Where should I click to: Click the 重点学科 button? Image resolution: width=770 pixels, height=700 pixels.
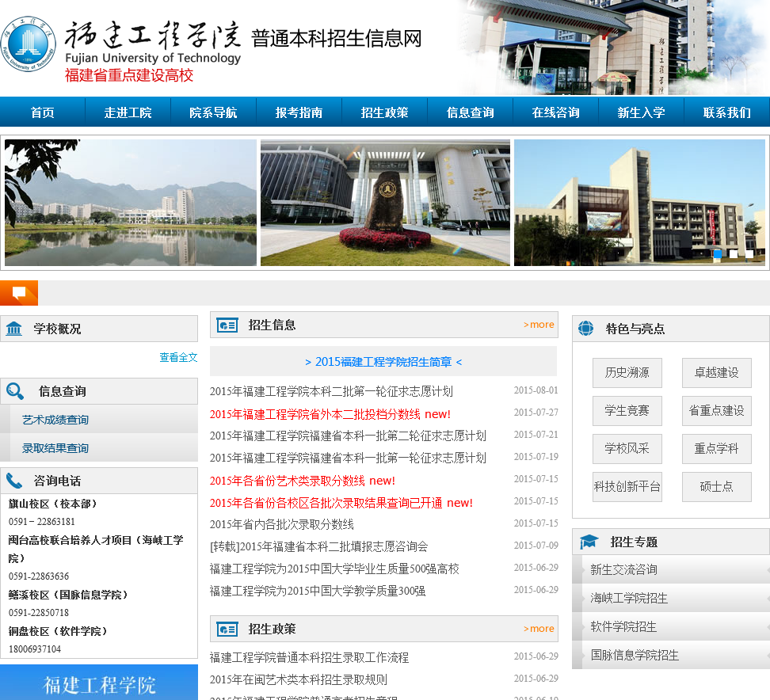tap(716, 449)
